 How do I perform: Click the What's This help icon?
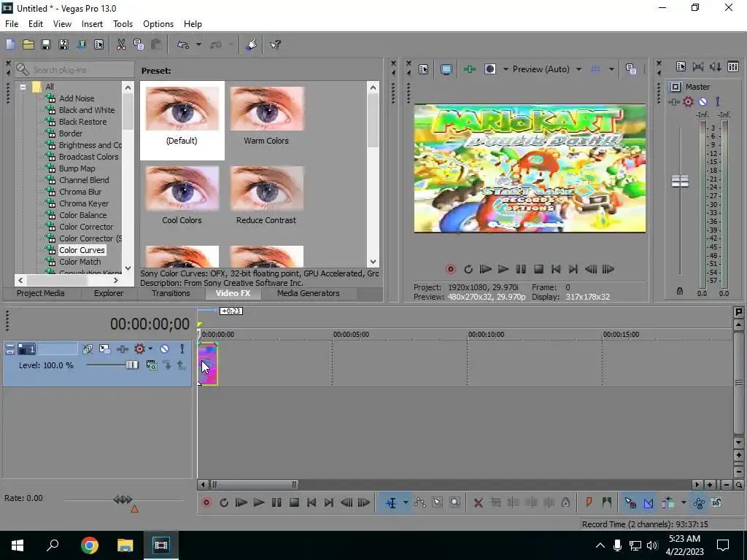click(x=275, y=44)
